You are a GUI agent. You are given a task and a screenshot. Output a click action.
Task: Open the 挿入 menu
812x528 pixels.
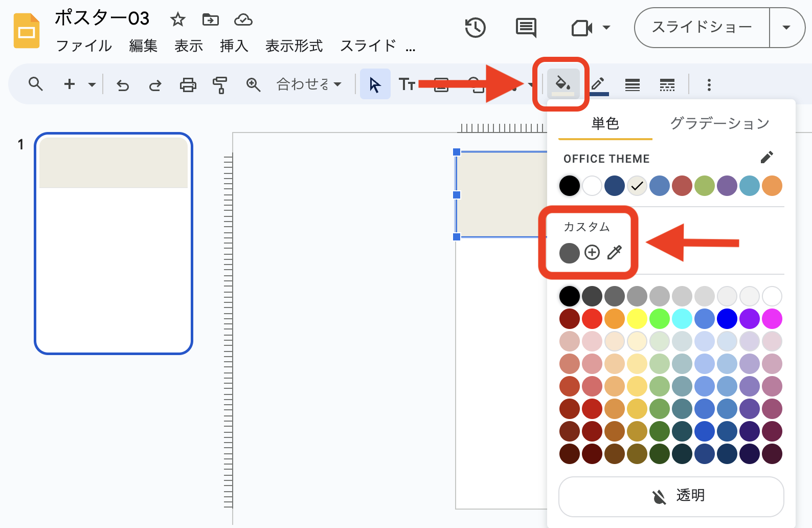click(x=234, y=46)
